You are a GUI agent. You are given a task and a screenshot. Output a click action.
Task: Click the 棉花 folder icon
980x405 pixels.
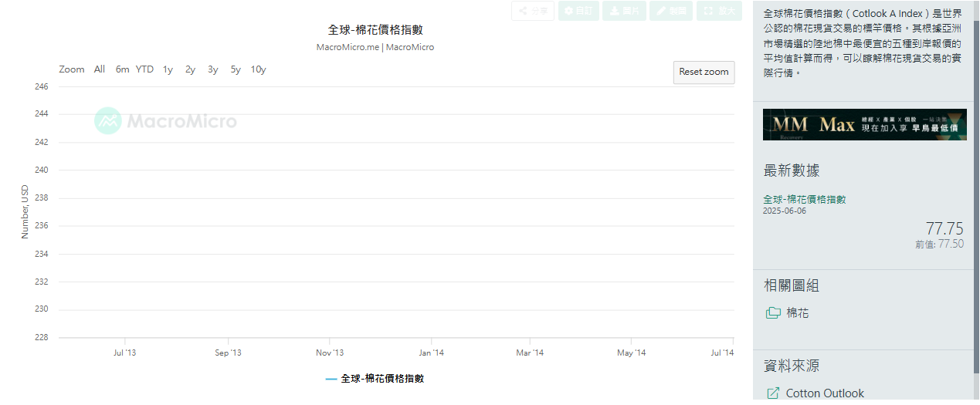click(x=772, y=313)
